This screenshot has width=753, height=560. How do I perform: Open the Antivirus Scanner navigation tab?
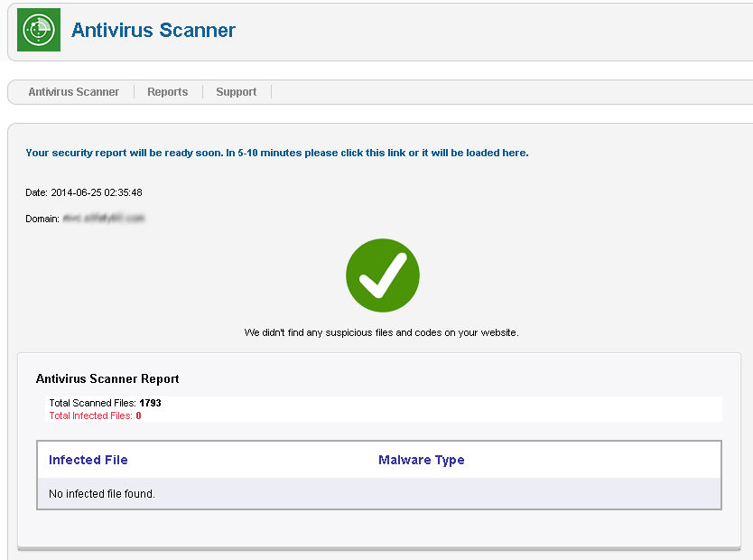pos(73,92)
